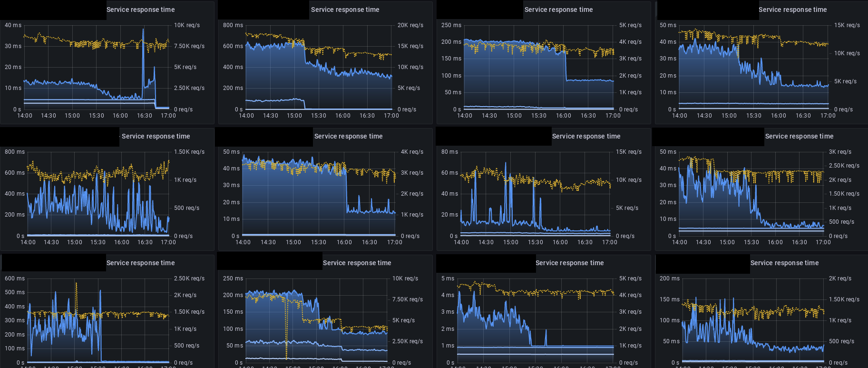868x368 pixels.
Task: Select the 600 ms axis label on 1.50K req/s panel
Action: coord(15,173)
